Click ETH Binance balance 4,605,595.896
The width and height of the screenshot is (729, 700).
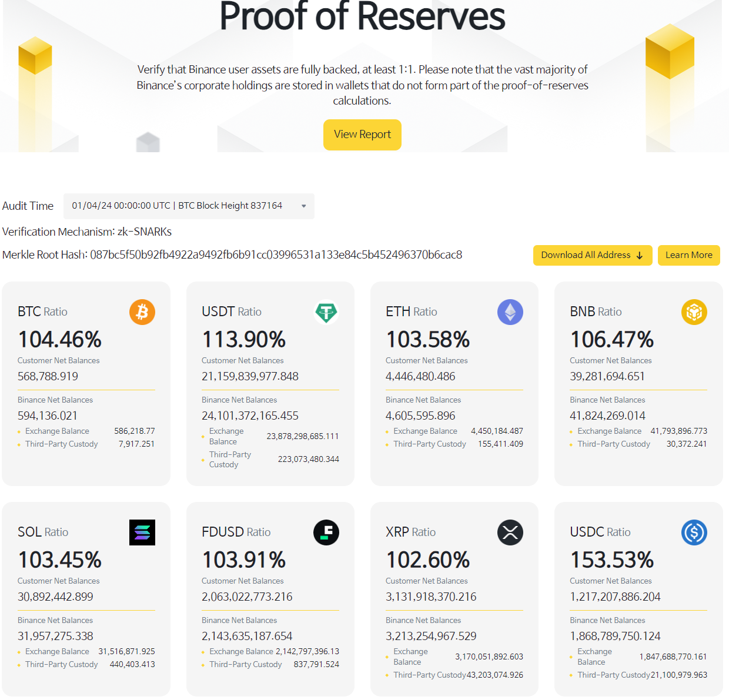420,416
